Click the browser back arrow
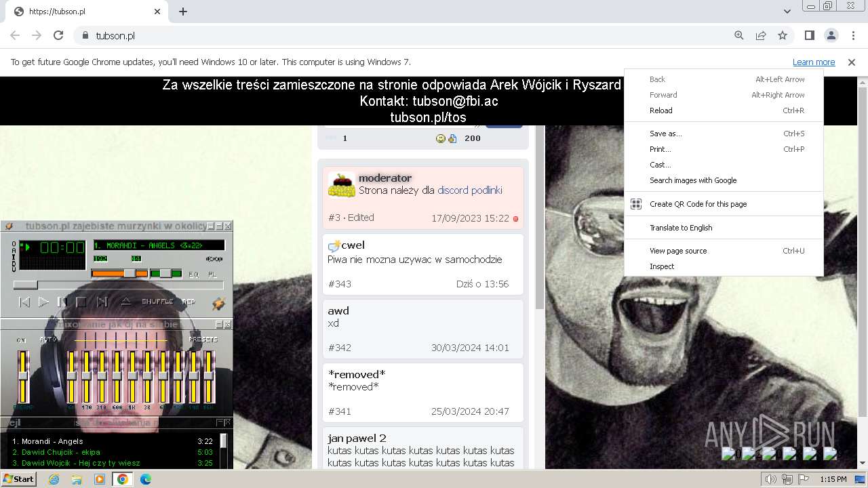This screenshot has width=868, height=488. (15, 35)
